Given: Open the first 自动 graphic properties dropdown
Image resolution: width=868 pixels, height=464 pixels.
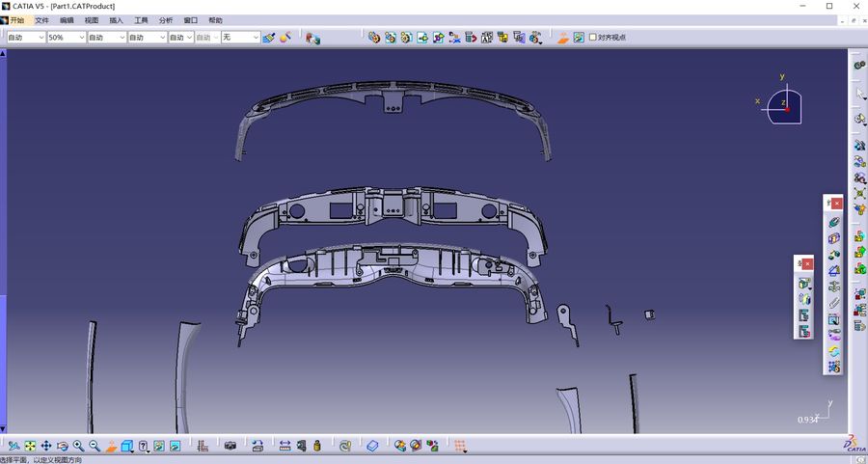Looking at the screenshot, I should point(26,37).
